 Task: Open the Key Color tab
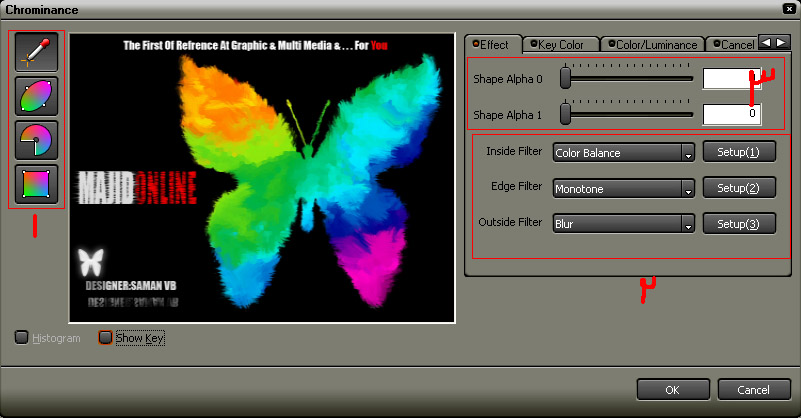560,45
